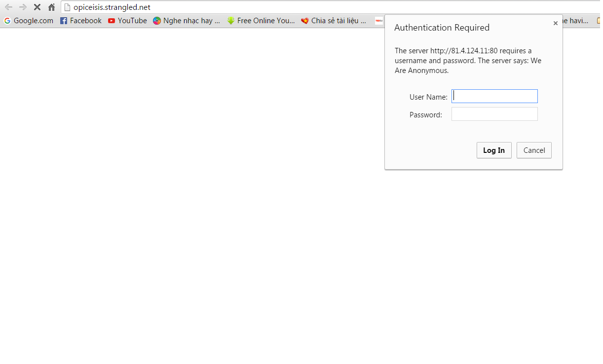Click the browser forward arrow
This screenshot has width=603, height=364.
tap(23, 7)
